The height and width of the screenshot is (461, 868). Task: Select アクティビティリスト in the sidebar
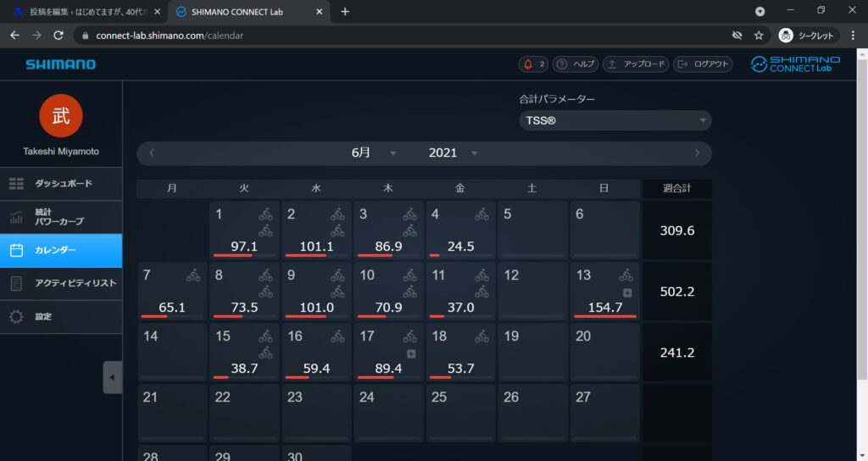[x=61, y=283]
